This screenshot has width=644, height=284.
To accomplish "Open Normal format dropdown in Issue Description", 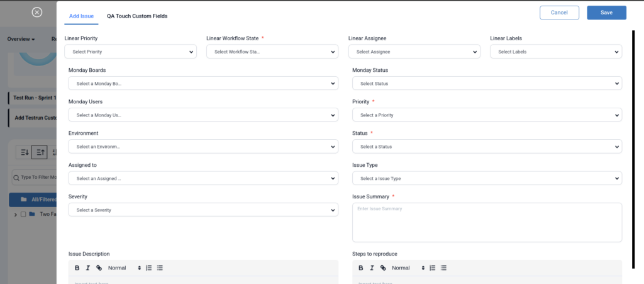I will tap(125, 268).
